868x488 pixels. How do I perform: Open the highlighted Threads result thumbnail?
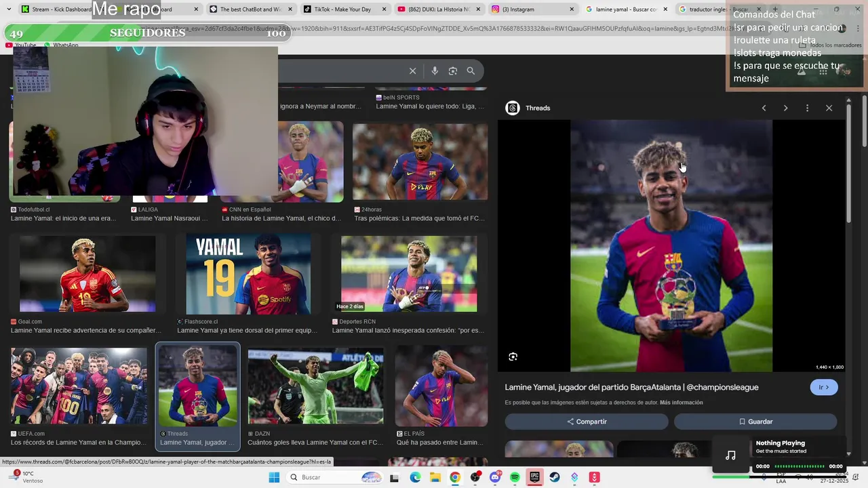coord(198,386)
